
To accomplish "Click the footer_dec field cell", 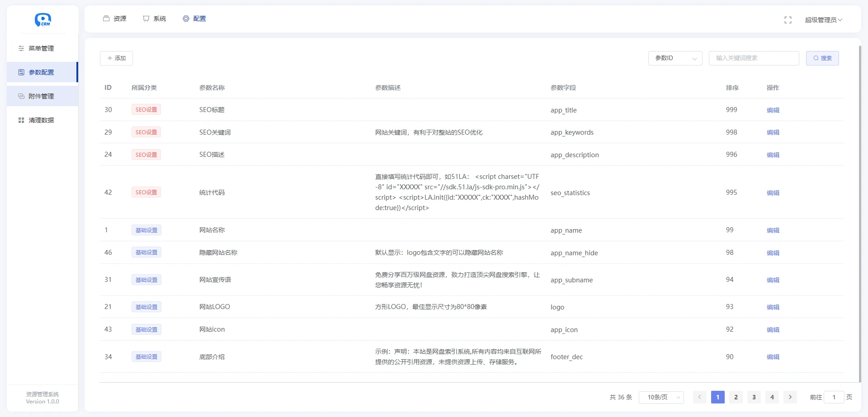I will [566, 356].
